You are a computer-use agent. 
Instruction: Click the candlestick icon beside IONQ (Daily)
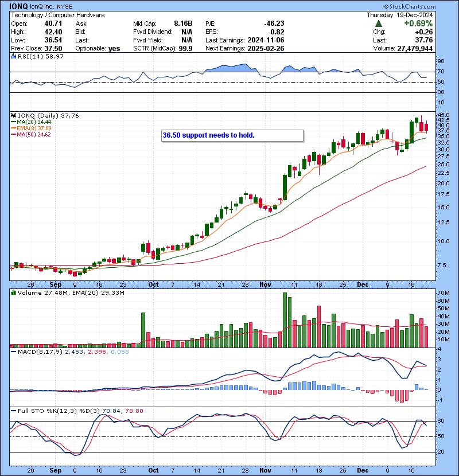click(13, 115)
